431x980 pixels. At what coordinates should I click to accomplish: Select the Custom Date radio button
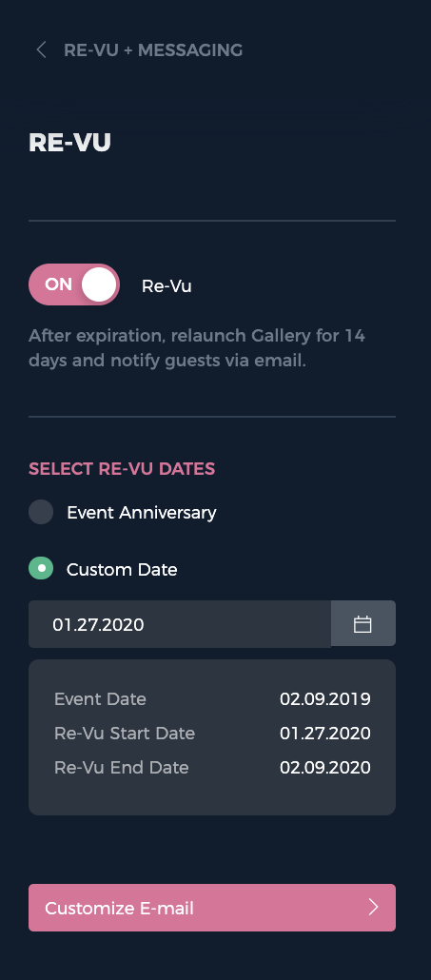click(41, 569)
